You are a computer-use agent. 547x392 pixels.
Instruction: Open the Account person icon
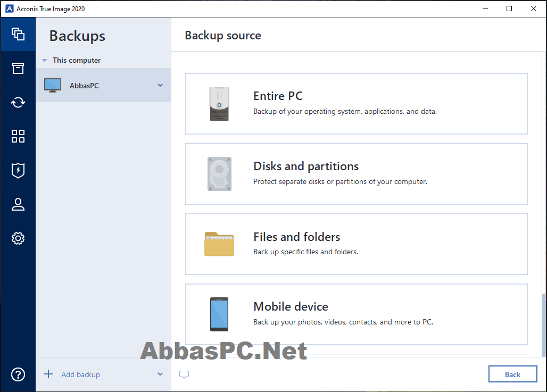tap(18, 204)
